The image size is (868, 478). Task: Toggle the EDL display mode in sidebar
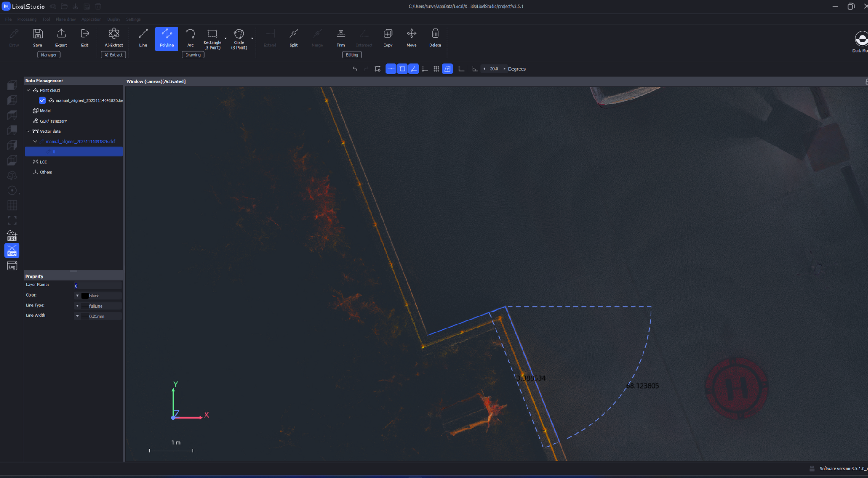point(12,235)
